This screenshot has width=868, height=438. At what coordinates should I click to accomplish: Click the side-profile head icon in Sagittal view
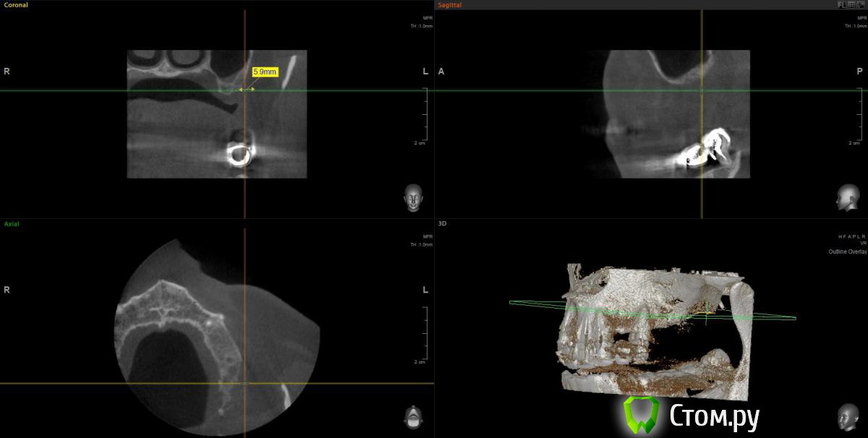tap(846, 197)
